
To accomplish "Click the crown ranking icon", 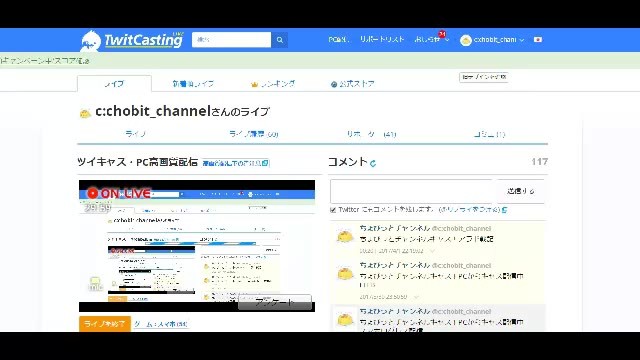I will (x=254, y=84).
